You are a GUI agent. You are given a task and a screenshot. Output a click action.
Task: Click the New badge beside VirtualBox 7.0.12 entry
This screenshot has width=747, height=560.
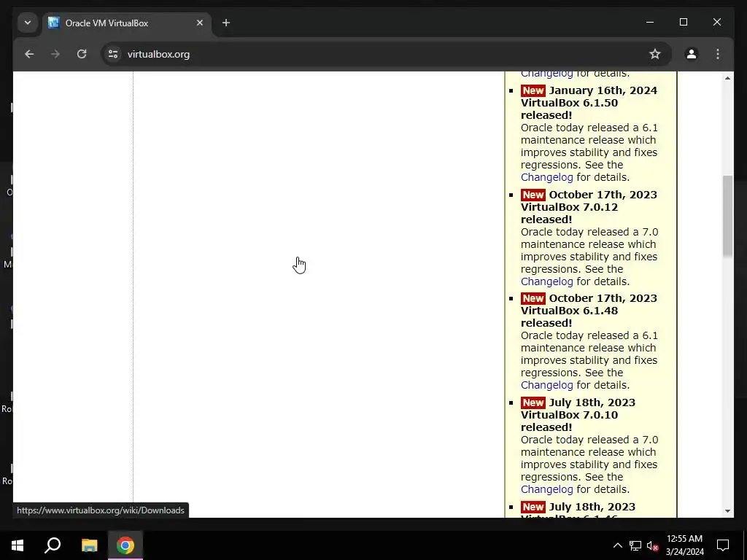(533, 195)
